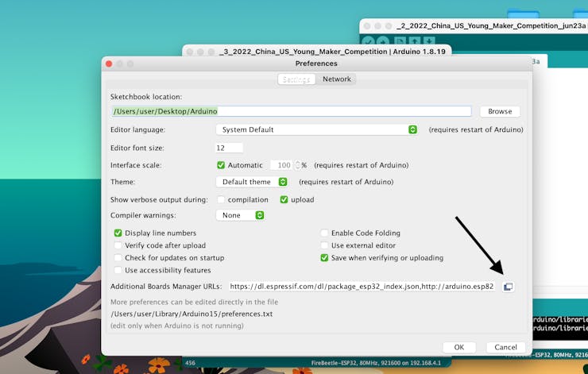Click "(edit only when Arduino is not running)" note
The image size is (588, 374).
click(177, 326)
